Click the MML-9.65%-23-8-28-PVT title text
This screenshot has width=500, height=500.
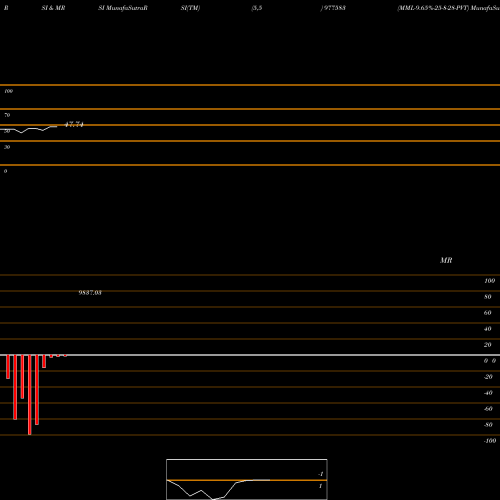point(433,8)
